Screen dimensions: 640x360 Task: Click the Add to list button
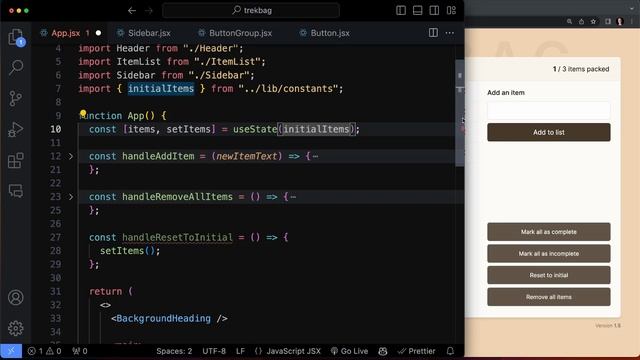[x=549, y=132]
